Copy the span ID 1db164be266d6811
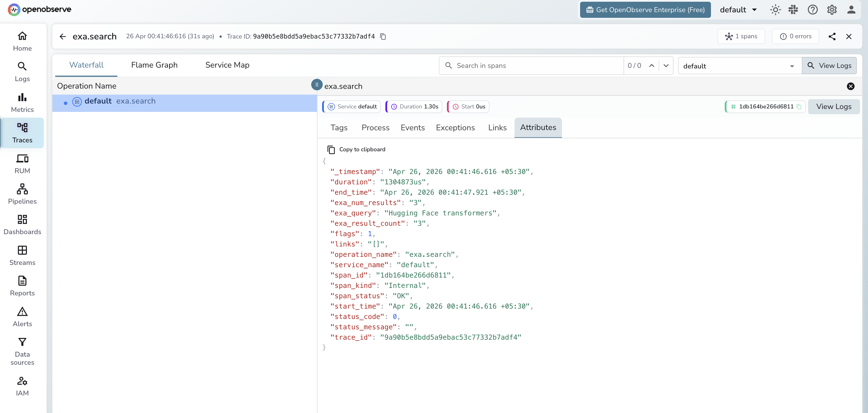This screenshot has width=868, height=413. 800,106
